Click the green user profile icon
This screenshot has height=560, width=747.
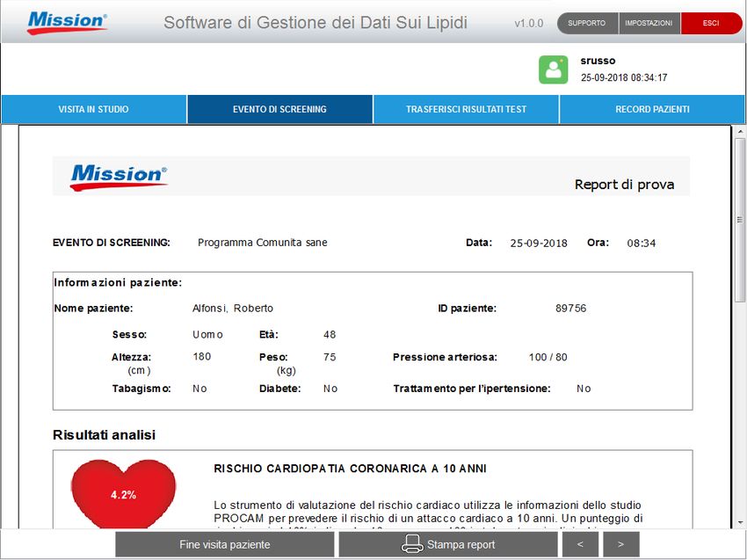click(553, 69)
